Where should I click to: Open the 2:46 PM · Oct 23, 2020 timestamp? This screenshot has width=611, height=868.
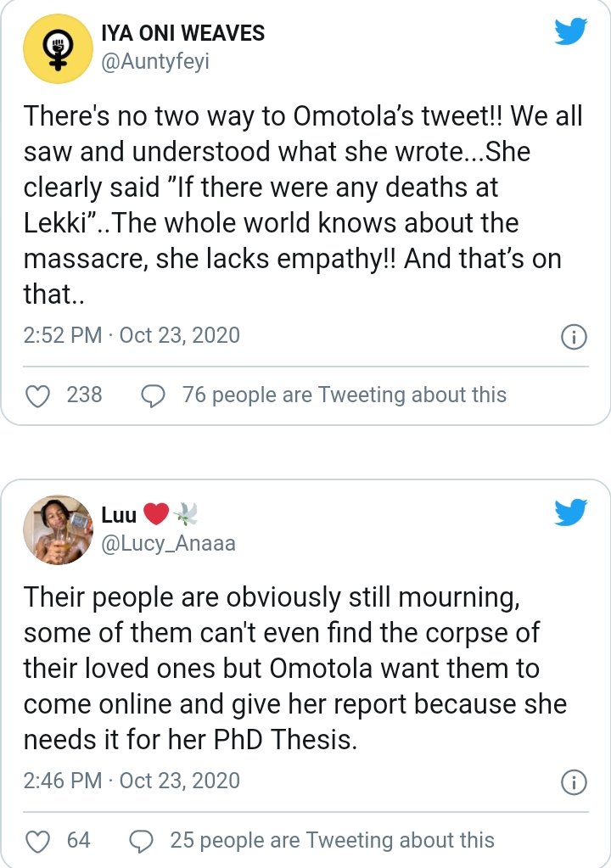[132, 781]
